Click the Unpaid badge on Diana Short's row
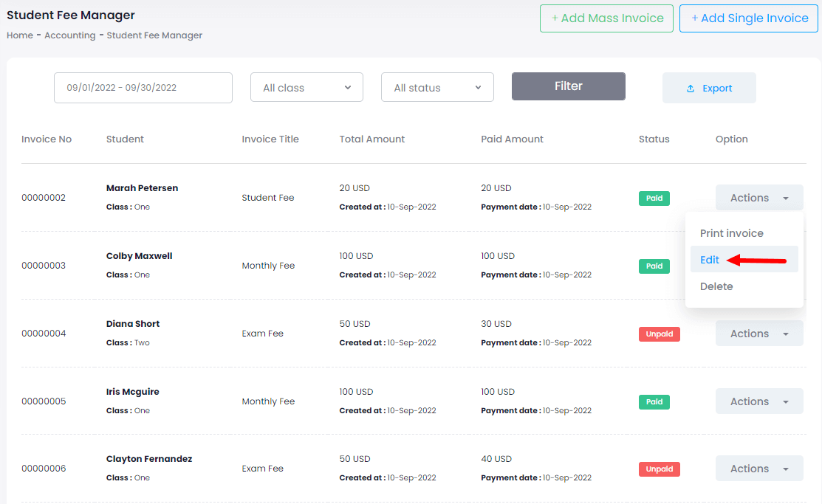822x504 pixels. point(659,334)
